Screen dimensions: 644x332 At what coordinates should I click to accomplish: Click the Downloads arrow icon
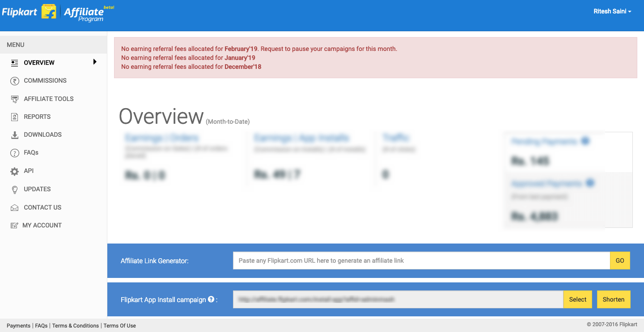click(14, 134)
